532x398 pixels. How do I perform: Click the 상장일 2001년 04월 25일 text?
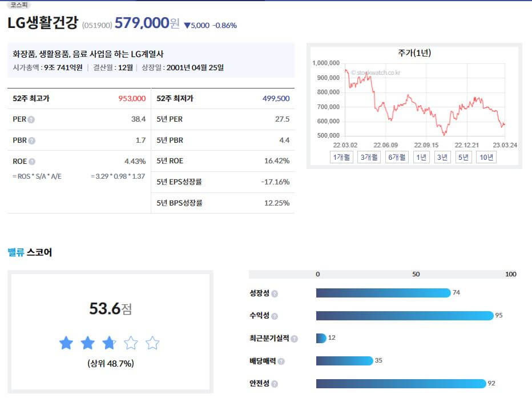(183, 67)
